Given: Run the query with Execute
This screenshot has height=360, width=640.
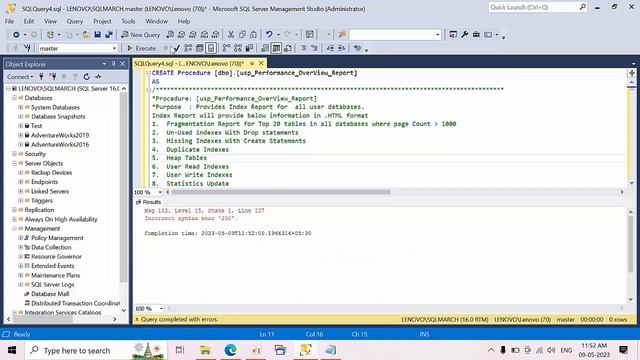Looking at the screenshot, I should tap(142, 48).
